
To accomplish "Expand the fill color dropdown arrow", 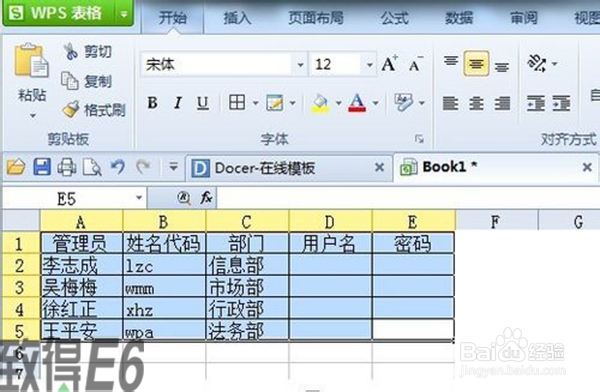I will click(x=339, y=103).
